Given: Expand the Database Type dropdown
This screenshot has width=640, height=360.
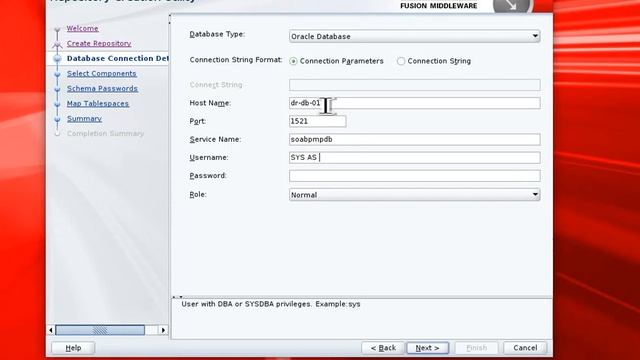Looking at the screenshot, I should click(414, 36).
